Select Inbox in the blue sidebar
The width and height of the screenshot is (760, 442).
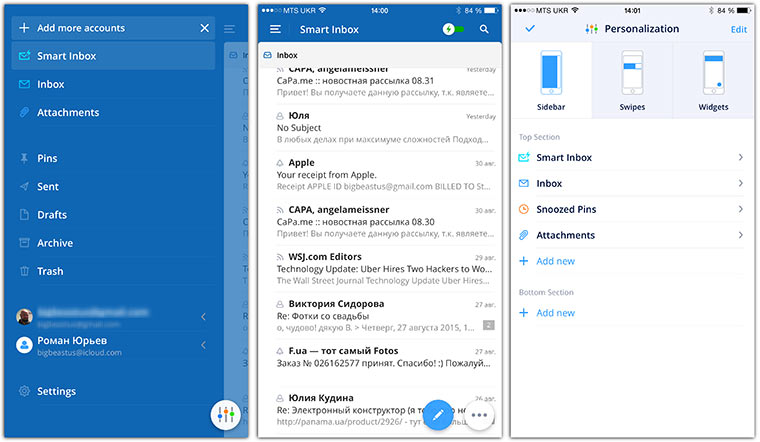tap(113, 84)
